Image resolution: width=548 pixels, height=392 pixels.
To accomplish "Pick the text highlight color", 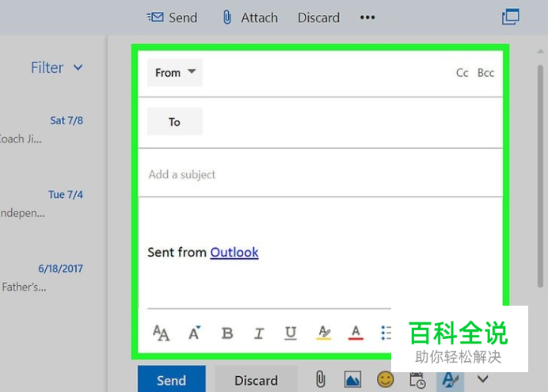I will (x=324, y=333).
